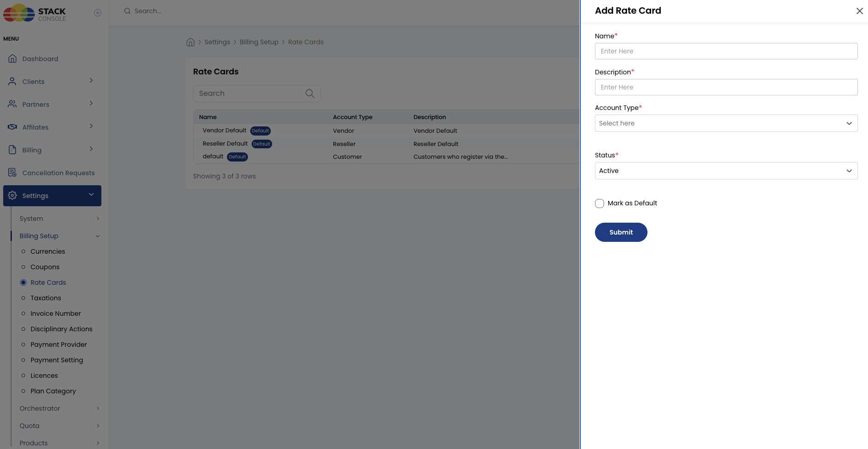Open Dashboard from the menu

click(x=40, y=59)
